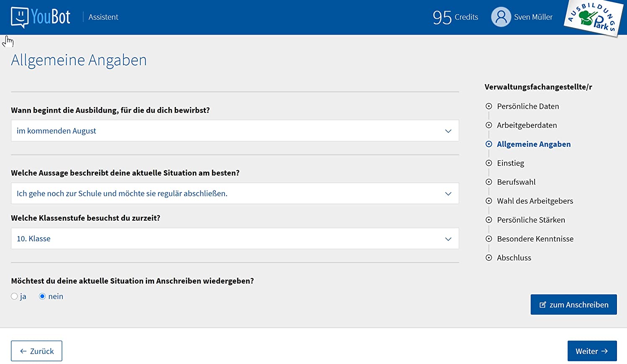
Task: Go to the Einstieg step
Action: click(x=510, y=163)
